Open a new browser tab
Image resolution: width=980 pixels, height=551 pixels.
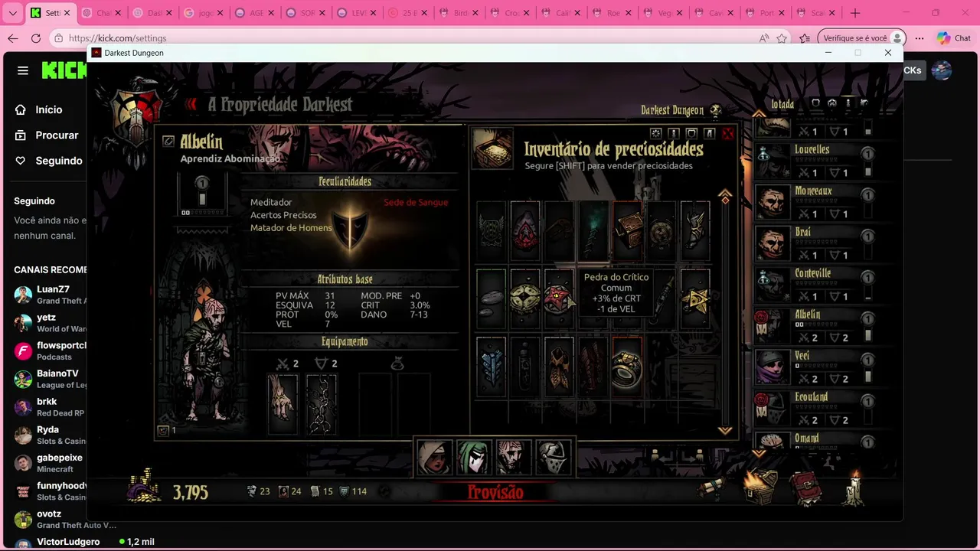pyautogui.click(x=855, y=13)
